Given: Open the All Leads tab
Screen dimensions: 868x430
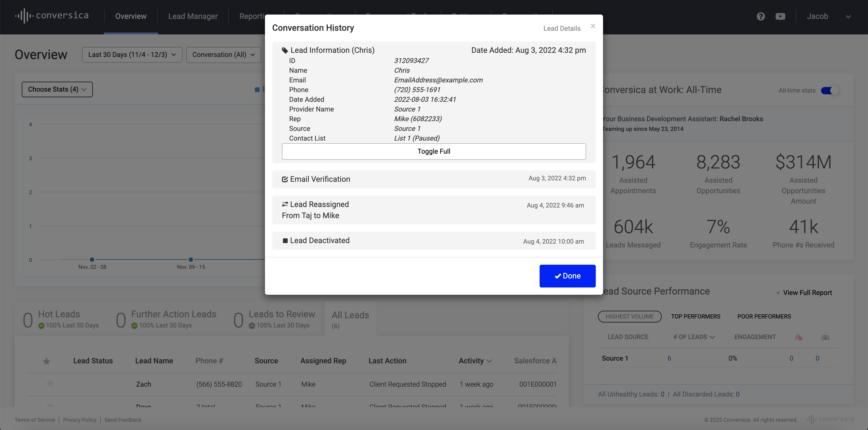Looking at the screenshot, I should click(x=350, y=319).
